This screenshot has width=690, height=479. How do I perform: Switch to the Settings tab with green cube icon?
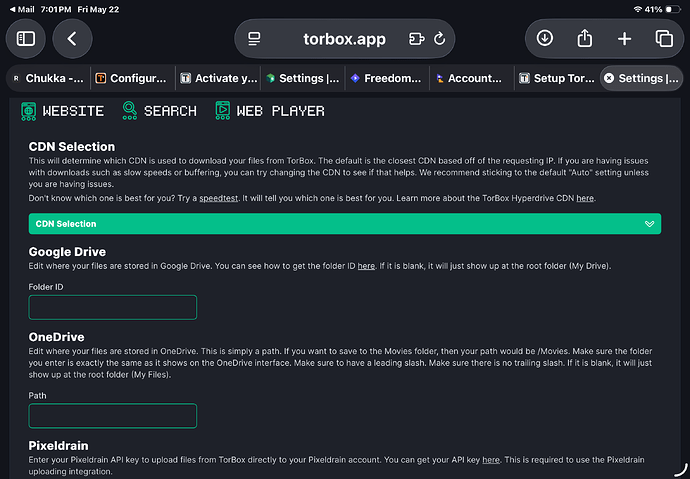click(303, 78)
